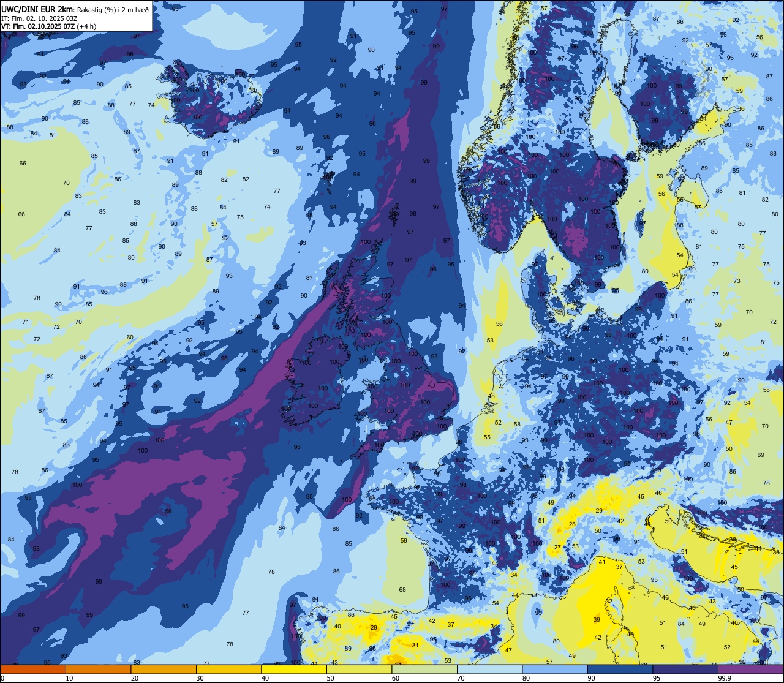Screen dimensions: 784x683
Task: Select the 30–40 legend color swatch
Action: [228, 669]
